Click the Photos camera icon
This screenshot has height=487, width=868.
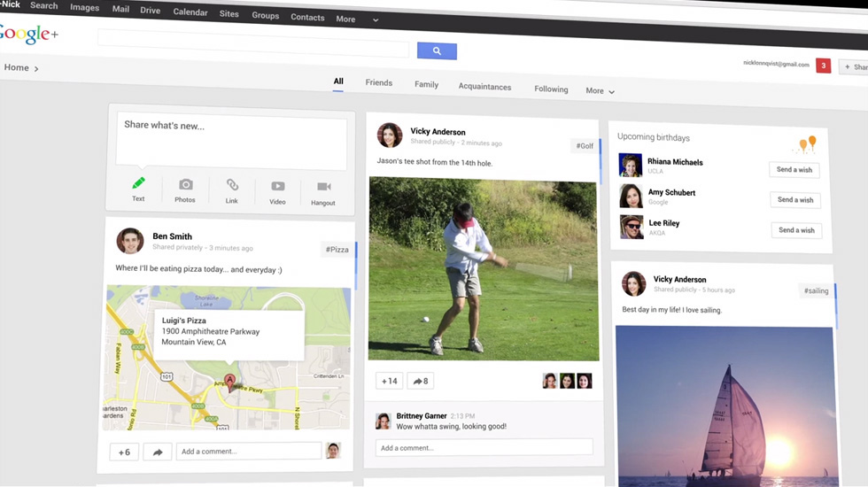[185, 185]
